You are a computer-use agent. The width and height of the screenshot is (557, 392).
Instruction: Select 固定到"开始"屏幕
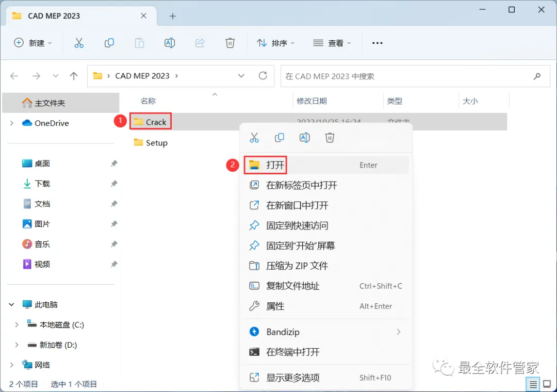(x=326, y=246)
